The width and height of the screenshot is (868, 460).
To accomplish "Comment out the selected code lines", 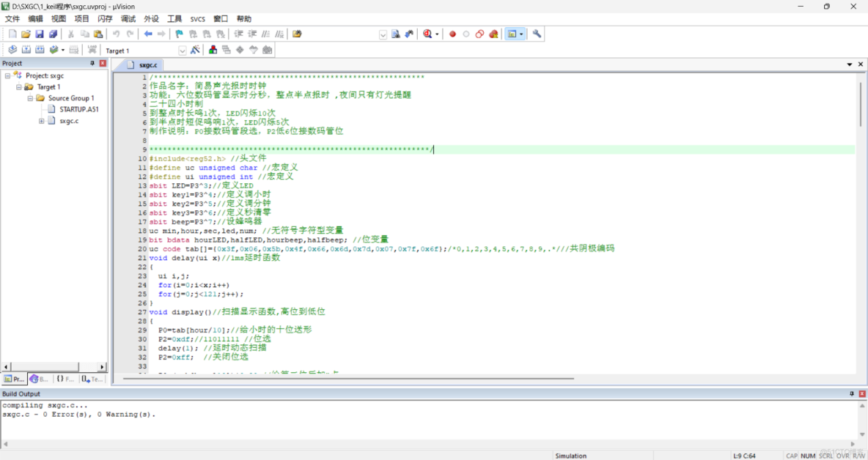I will pos(265,34).
